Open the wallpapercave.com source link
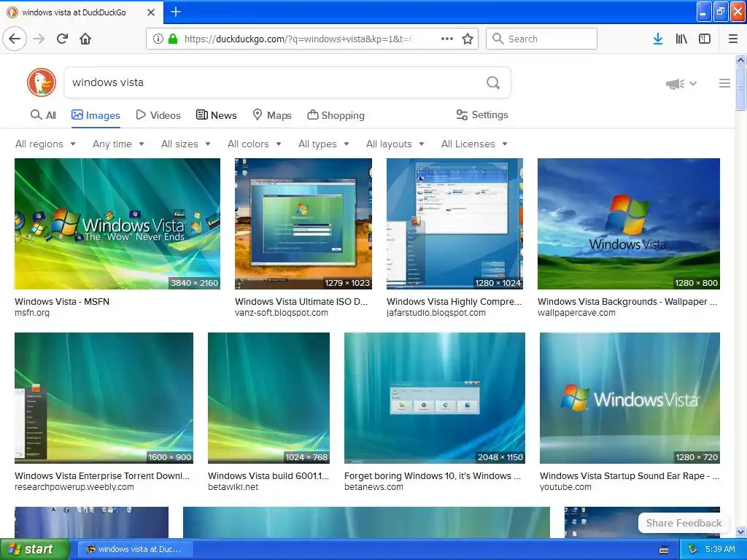The image size is (747, 560). [x=576, y=313]
